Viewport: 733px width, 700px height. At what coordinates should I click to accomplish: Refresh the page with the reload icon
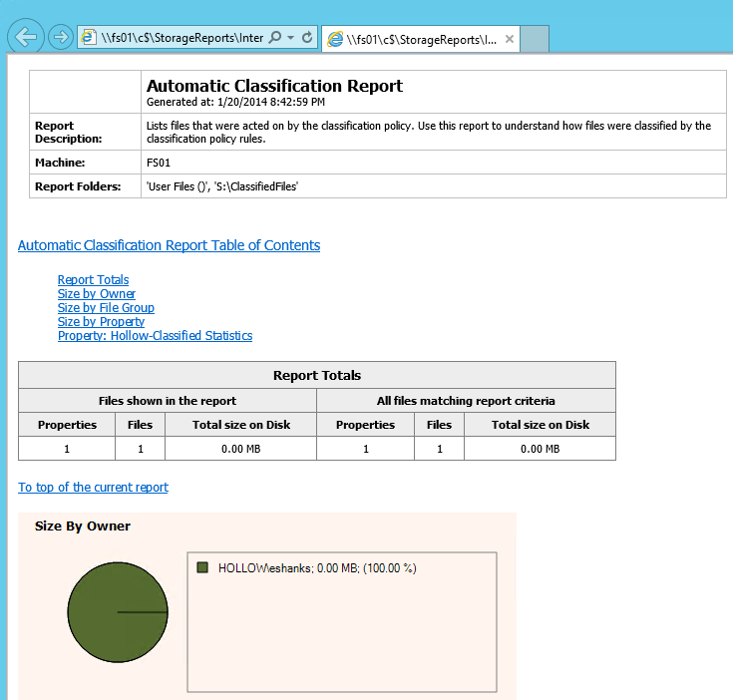307,38
